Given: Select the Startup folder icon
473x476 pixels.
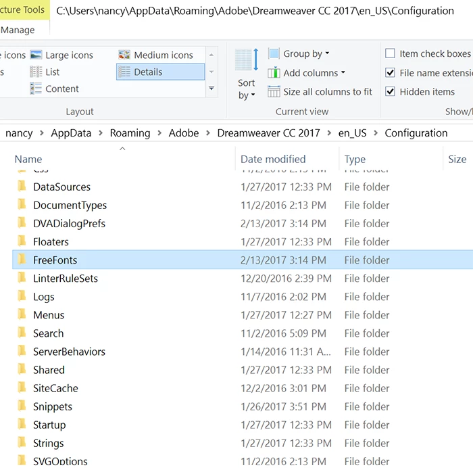Looking at the screenshot, I should click(22, 425).
